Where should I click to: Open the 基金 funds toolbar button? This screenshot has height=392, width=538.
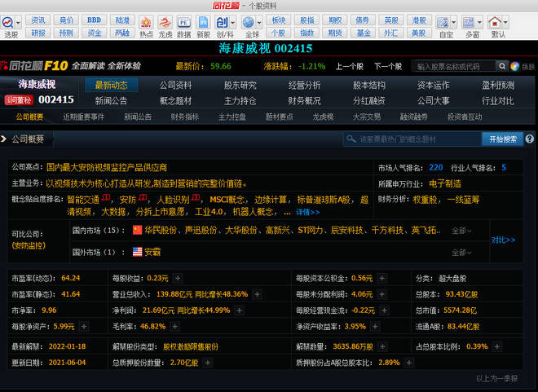pyautogui.click(x=363, y=33)
